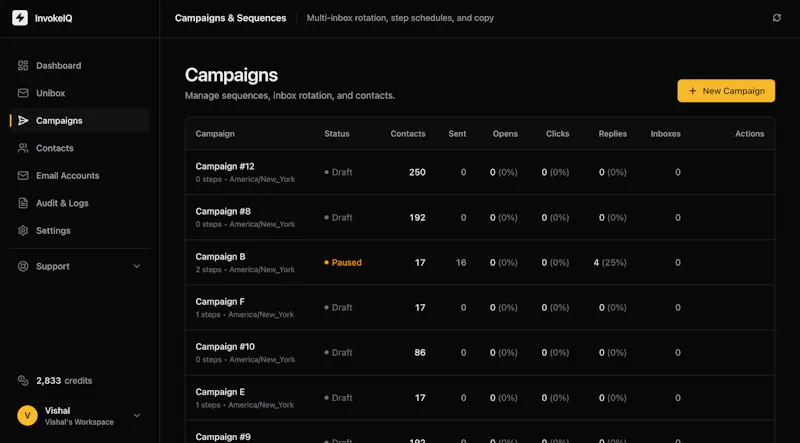The image size is (800, 443).
Task: Click the refresh icon in top bar
Action: 777,18
